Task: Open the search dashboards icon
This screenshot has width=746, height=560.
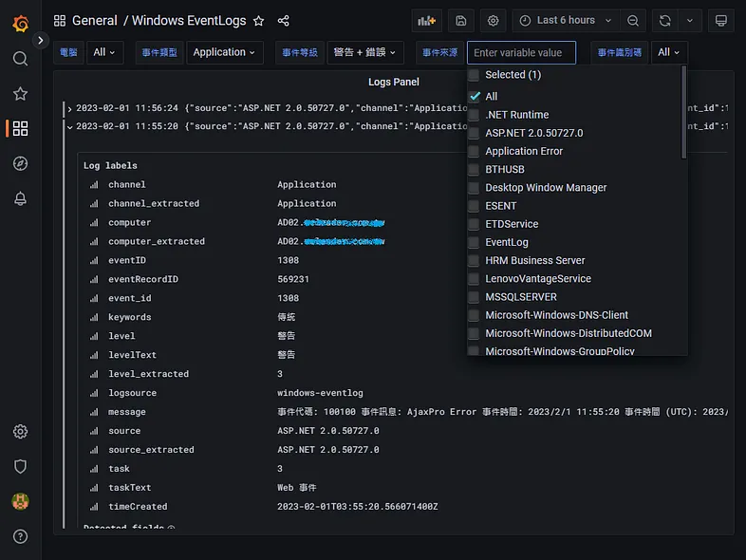Action: point(20,59)
